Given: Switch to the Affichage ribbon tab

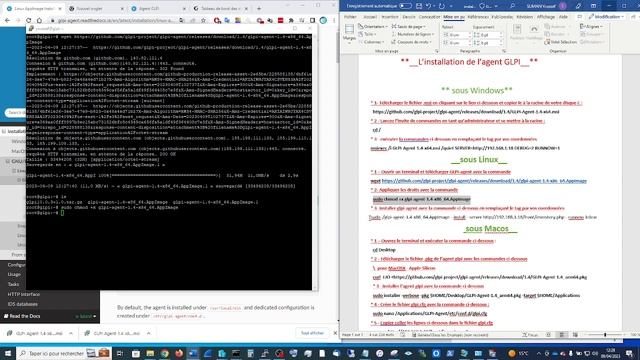Looking at the screenshot, I should 546,17.
